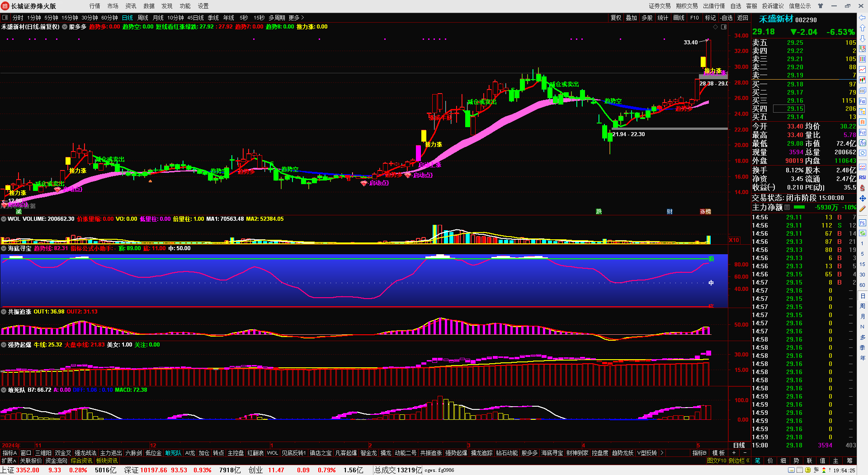Select 价 price distribution mode at bottom

[x=770, y=461]
